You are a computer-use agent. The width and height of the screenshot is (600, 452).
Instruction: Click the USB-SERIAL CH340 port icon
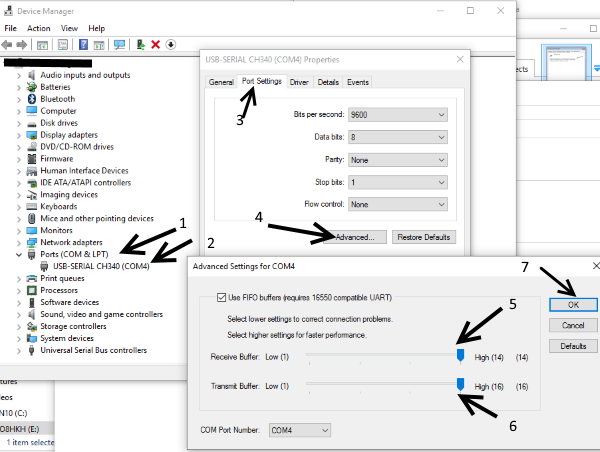tap(45, 267)
